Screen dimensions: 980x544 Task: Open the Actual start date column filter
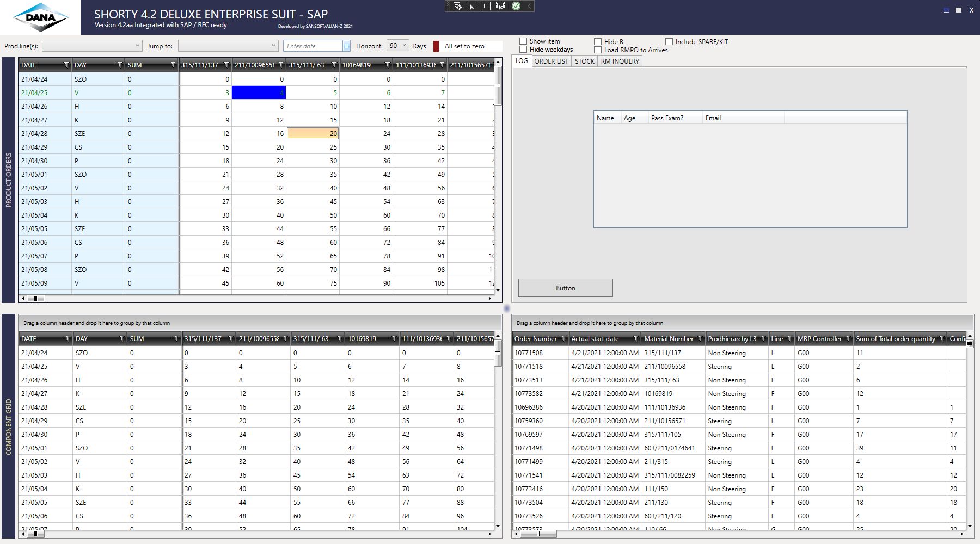[636, 339]
